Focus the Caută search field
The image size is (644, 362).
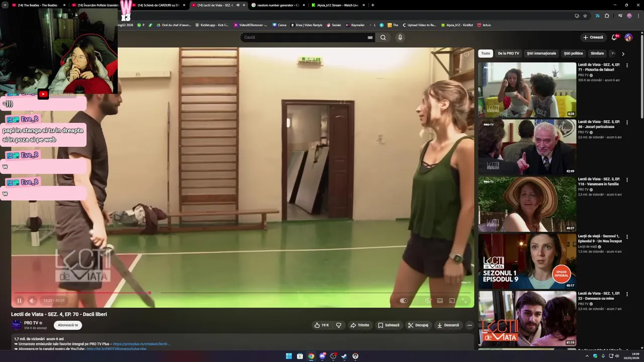click(x=304, y=37)
